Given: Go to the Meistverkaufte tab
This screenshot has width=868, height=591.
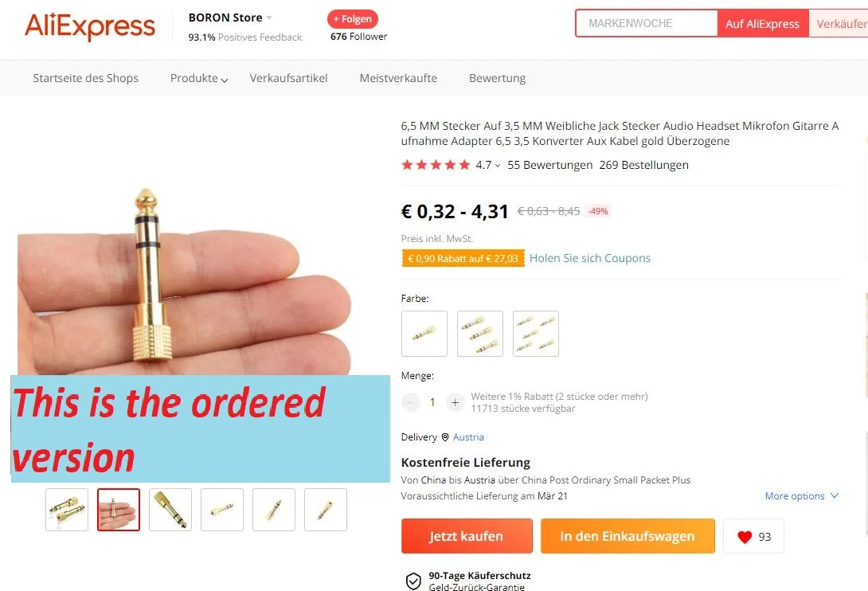Looking at the screenshot, I should [x=398, y=78].
